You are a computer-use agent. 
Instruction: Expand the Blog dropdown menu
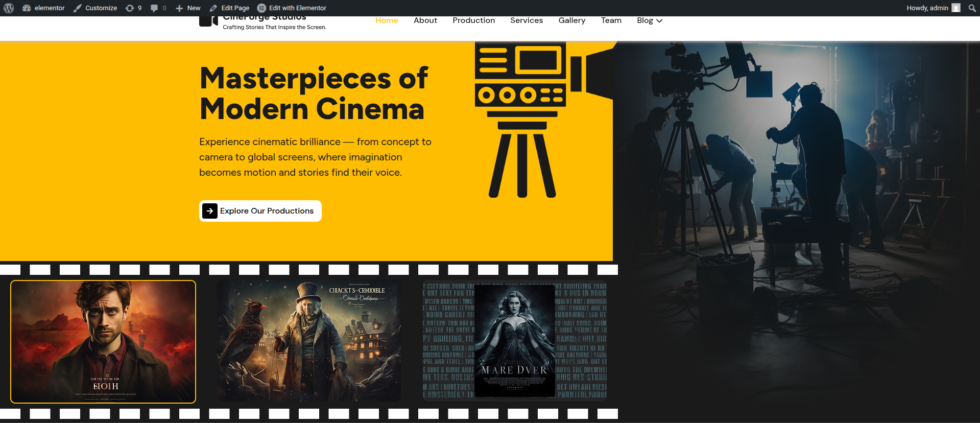pyautogui.click(x=649, y=20)
